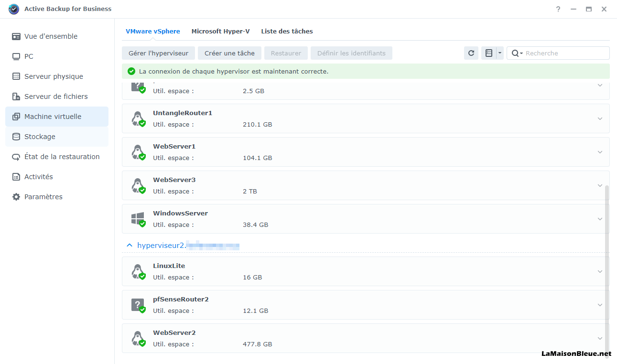Click the unknown OS icon for pfSenseRouter2
This screenshot has height=364, width=617.
tap(138, 305)
